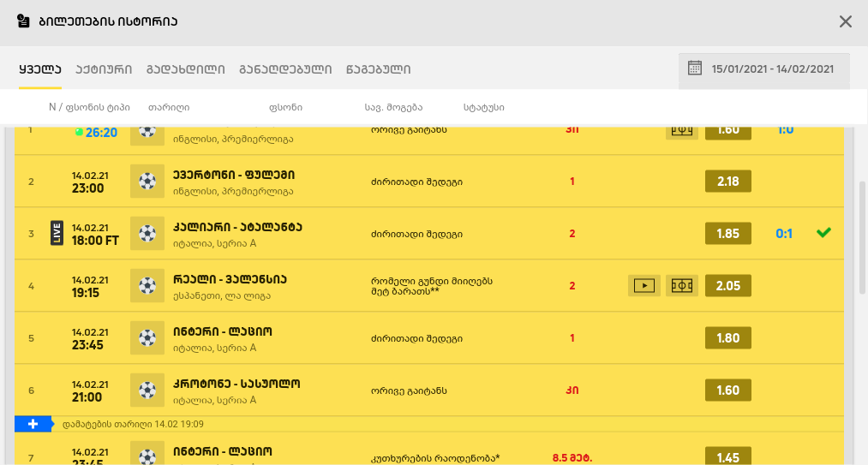Click the LIVE badge on კალიარი - ატალანტა

coord(57,233)
